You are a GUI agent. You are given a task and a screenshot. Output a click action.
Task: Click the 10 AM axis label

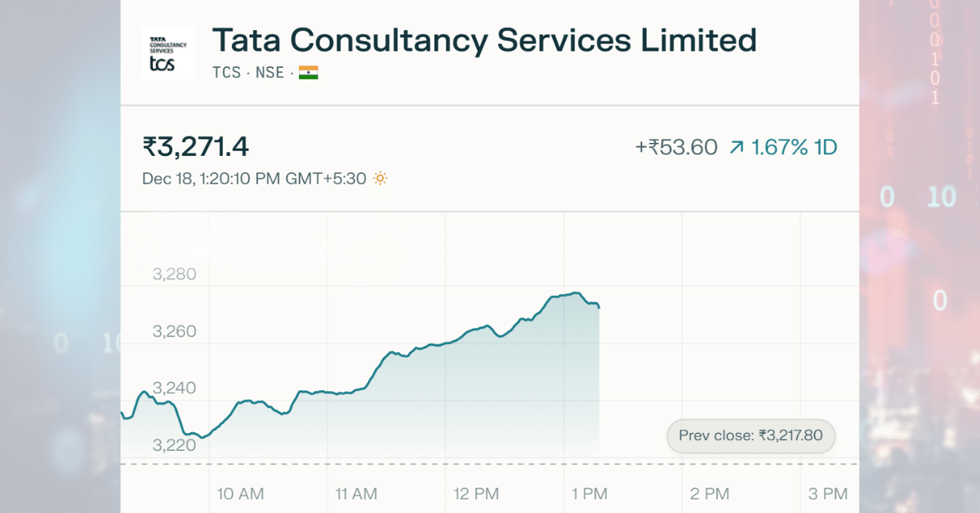[240, 493]
